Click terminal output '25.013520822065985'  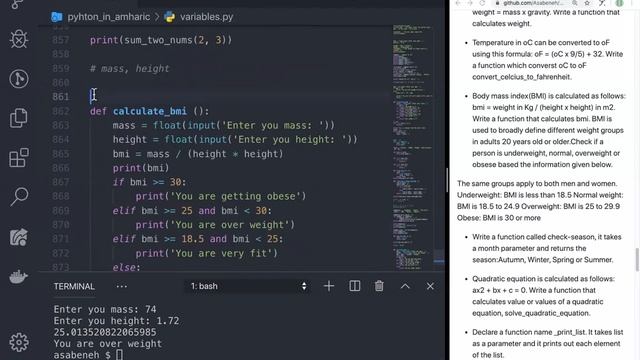pos(105,332)
